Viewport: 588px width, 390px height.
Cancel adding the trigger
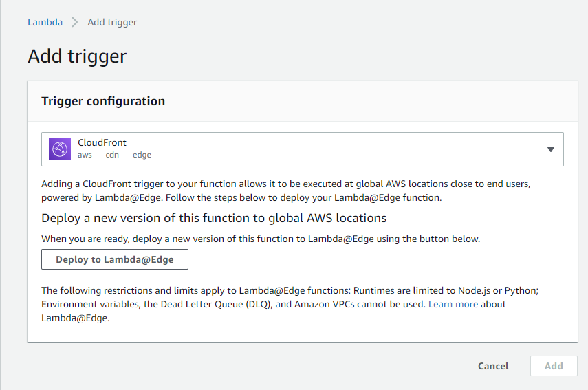pos(493,366)
